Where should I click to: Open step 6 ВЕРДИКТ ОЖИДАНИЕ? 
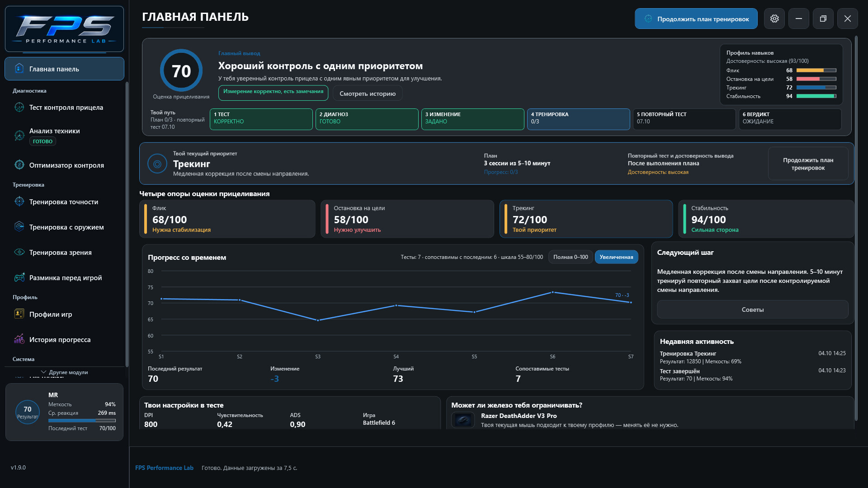click(x=790, y=119)
